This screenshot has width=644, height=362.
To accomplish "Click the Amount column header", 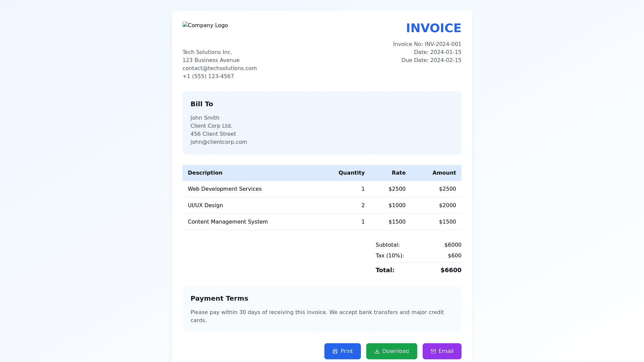I will pos(444,173).
